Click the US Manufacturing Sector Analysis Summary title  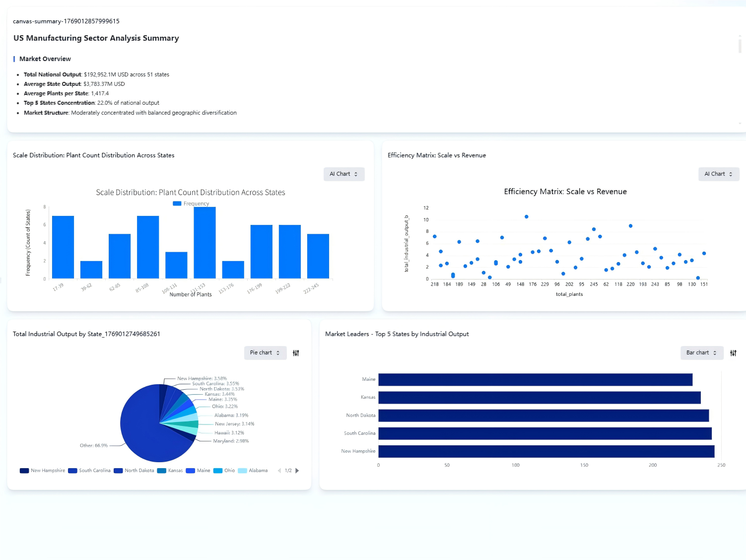(96, 38)
